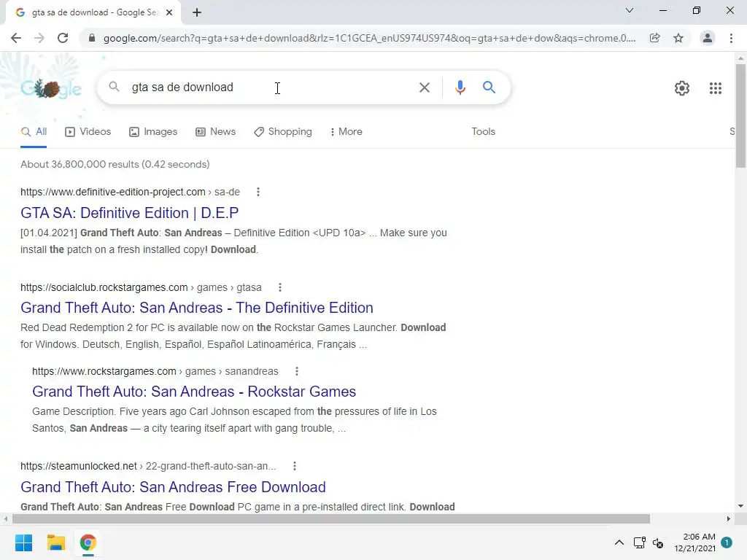Open GTA SA: Definitive Edition | D.E.P result

pyautogui.click(x=130, y=213)
